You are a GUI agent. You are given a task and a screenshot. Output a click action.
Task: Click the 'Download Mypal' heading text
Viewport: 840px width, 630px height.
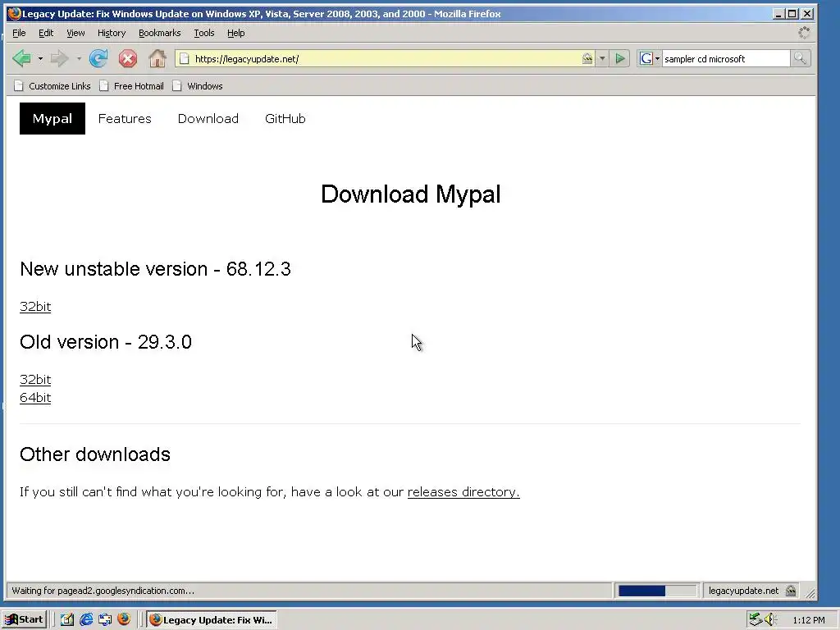coord(411,194)
